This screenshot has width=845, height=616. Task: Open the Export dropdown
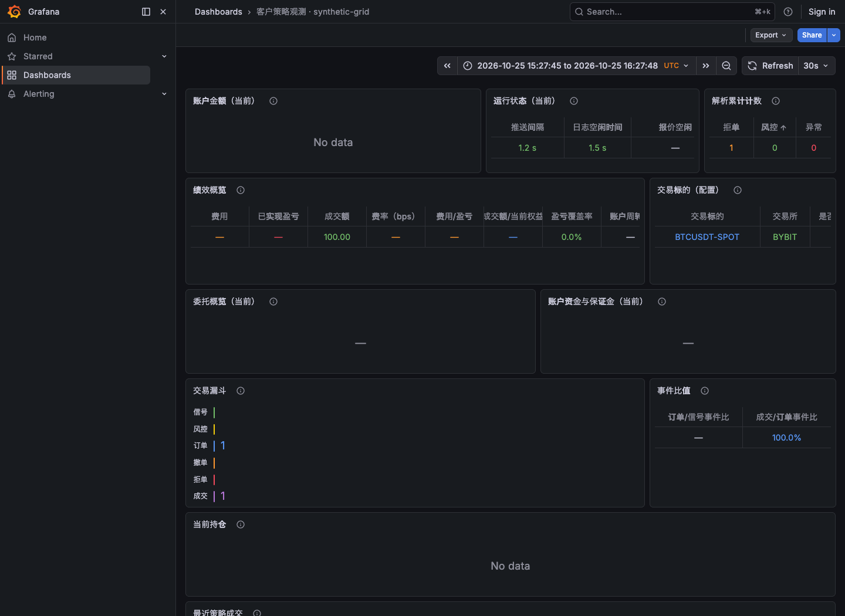coord(771,35)
